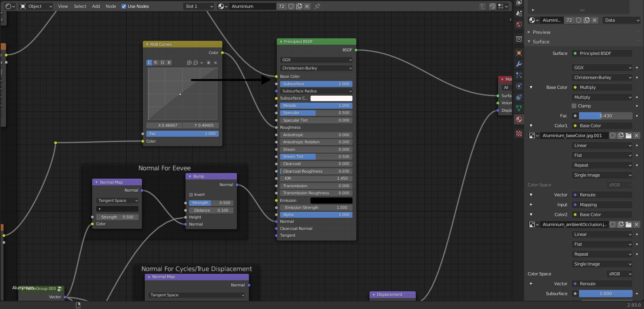
Task: Edit the X 0.46667 curve point field
Action: (165, 126)
